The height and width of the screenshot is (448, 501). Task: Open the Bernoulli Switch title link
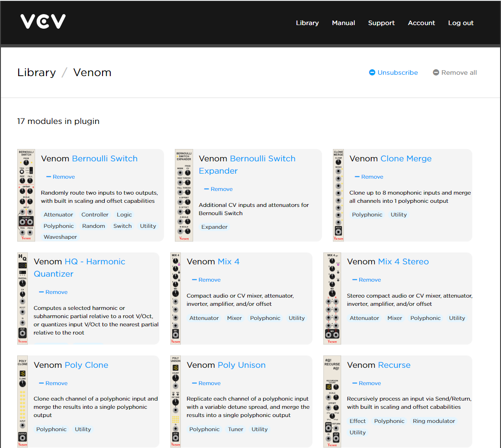(x=105, y=159)
